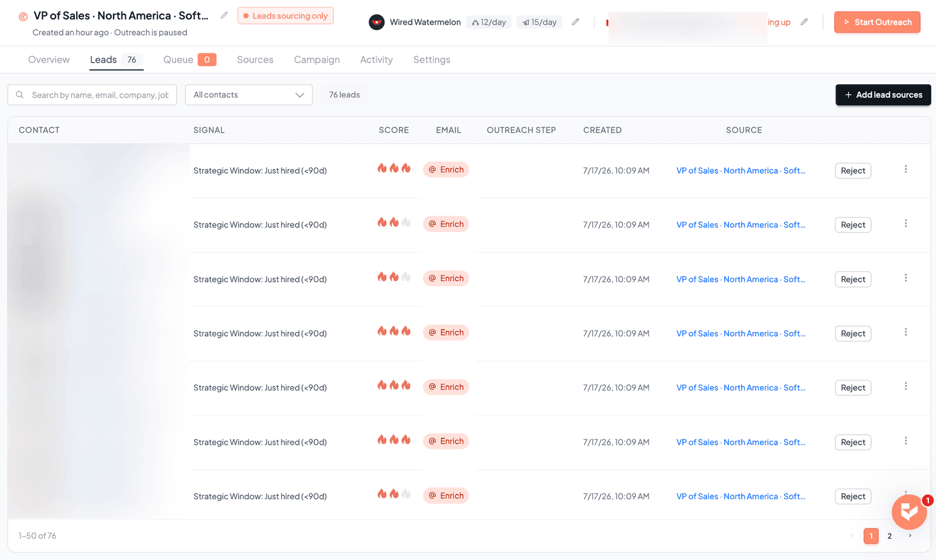Image resolution: width=936 pixels, height=560 pixels.
Task: Click Enrich in the last visible row
Action: point(446,496)
